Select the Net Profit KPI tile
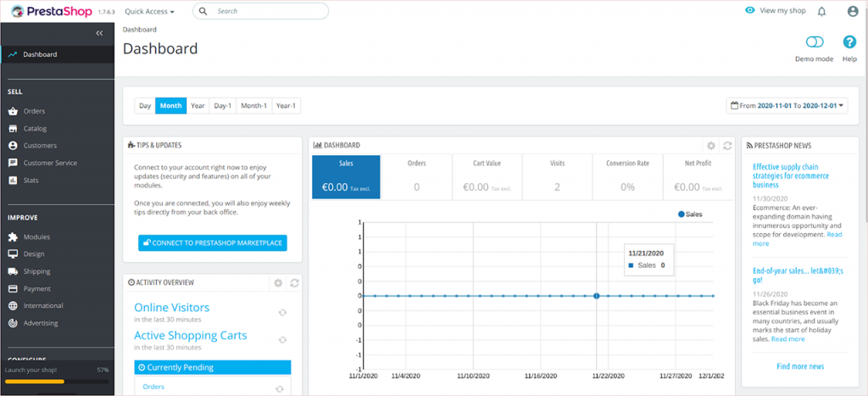The image size is (868, 396). (x=698, y=176)
